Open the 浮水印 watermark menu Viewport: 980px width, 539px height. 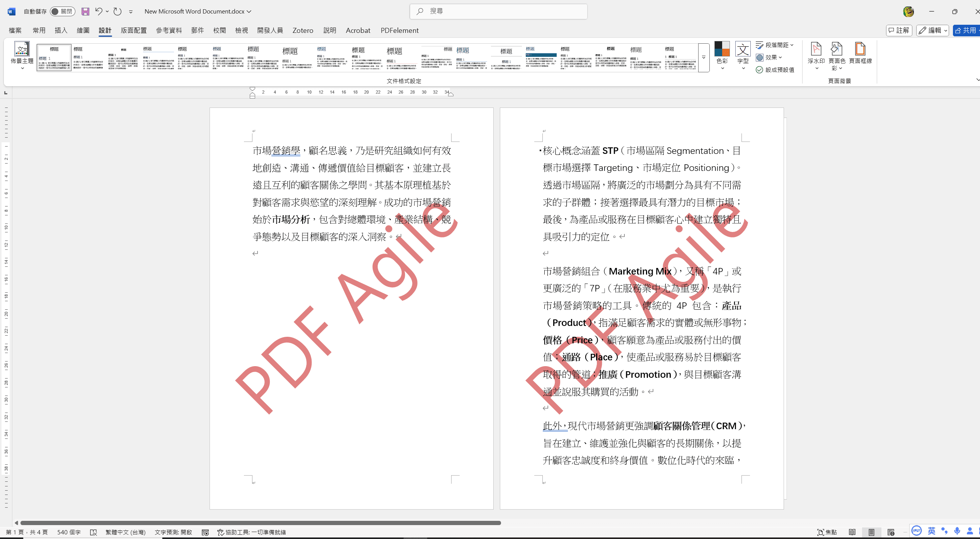[x=816, y=56]
